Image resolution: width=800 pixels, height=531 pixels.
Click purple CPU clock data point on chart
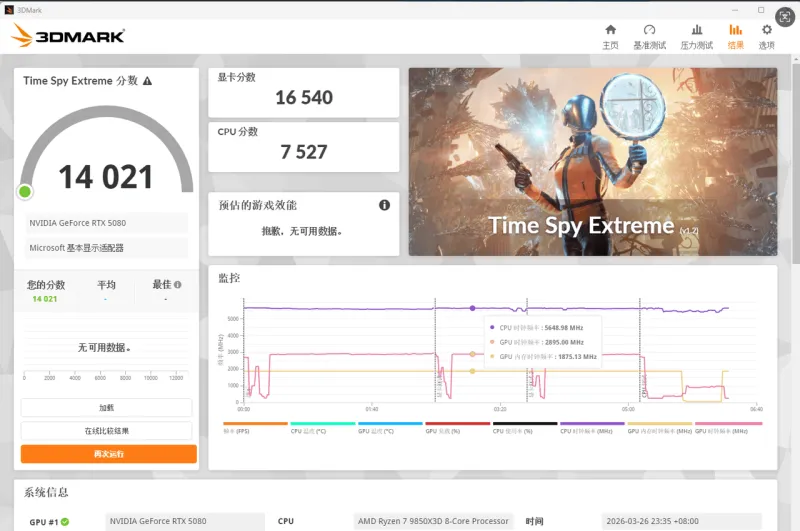tap(472, 308)
